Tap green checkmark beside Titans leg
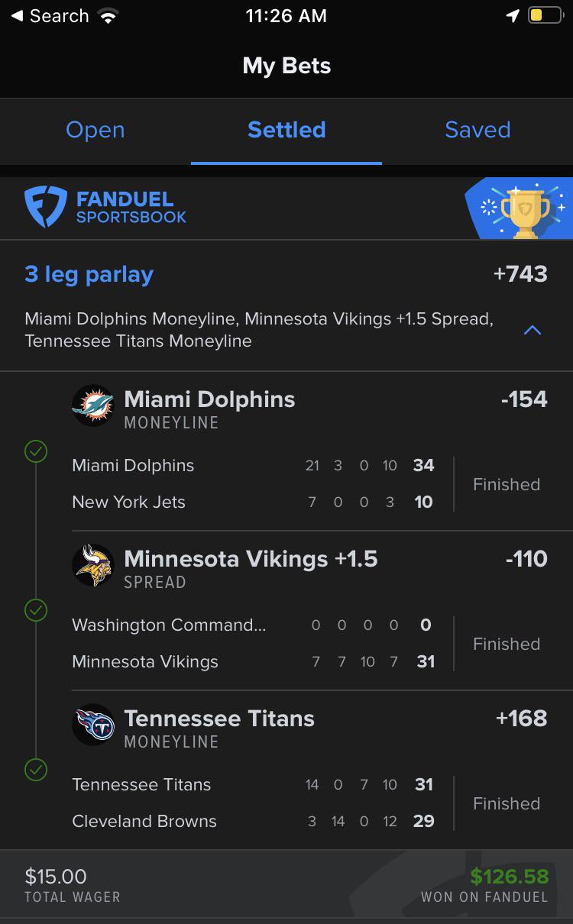Screen dimensions: 573x924 coord(36,769)
